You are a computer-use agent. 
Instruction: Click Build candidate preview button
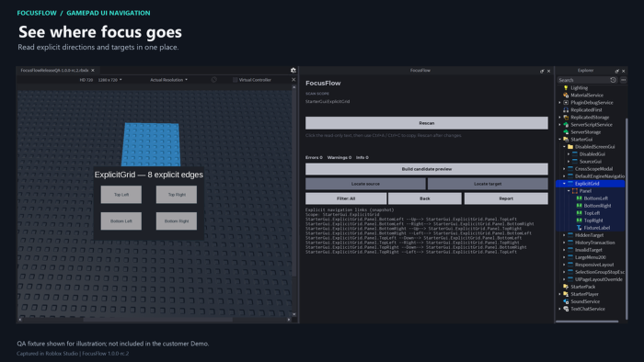coord(426,169)
